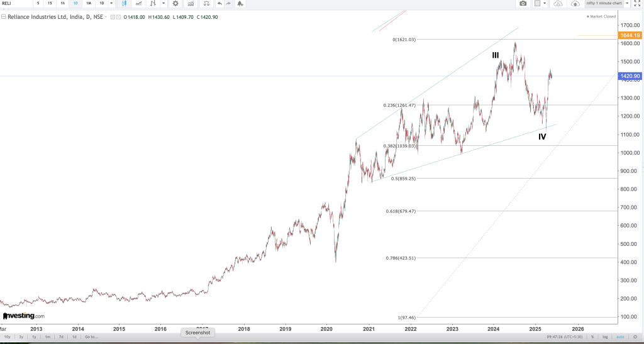Screen dimensions: 644x344
Task: Select the 5 minute interval
Action: pos(38,3)
